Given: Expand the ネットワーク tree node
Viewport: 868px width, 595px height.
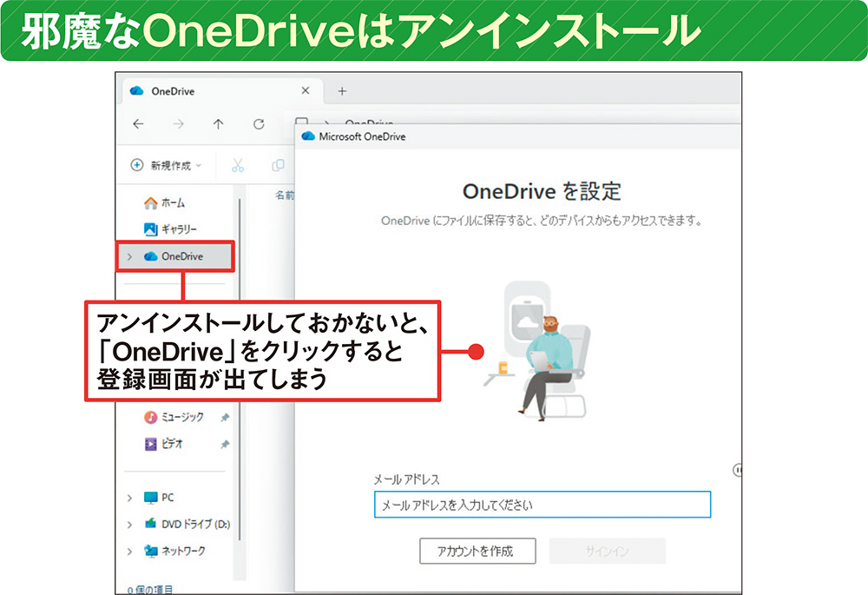Looking at the screenshot, I should (x=129, y=552).
